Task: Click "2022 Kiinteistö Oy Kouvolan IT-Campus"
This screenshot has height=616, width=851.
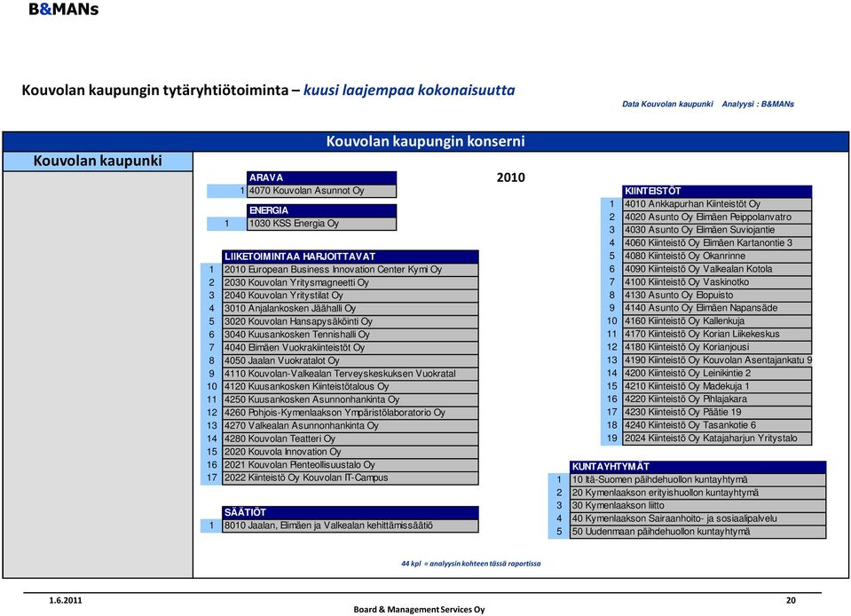Action: pos(351,478)
